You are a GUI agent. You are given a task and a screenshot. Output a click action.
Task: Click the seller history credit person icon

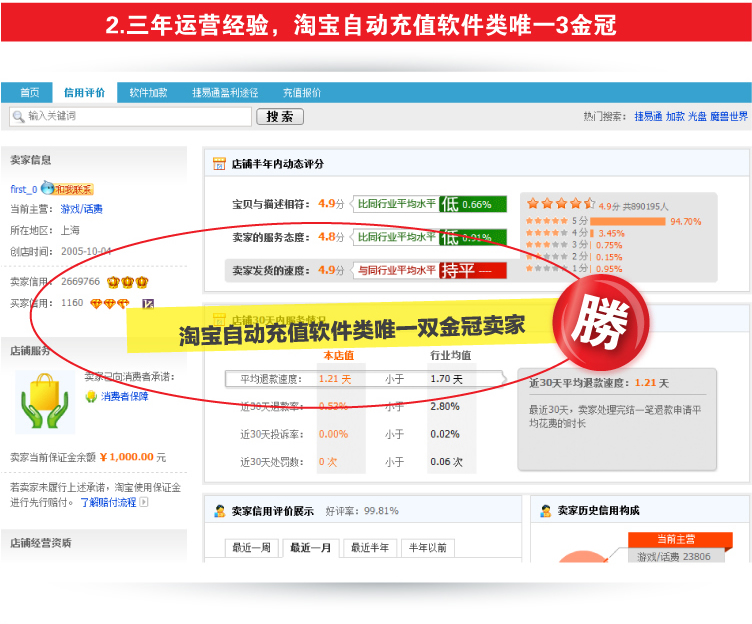(x=546, y=511)
